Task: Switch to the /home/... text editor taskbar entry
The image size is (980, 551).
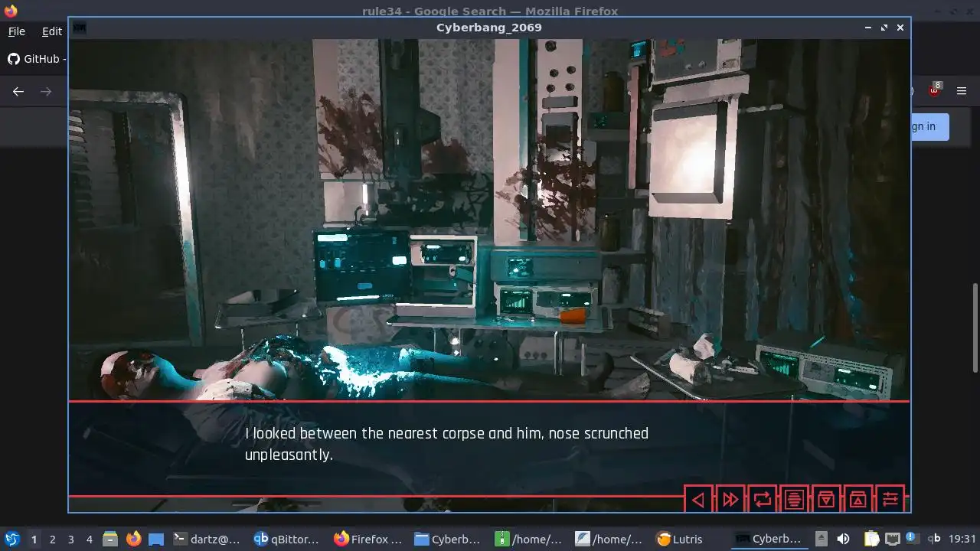Action: coord(610,540)
